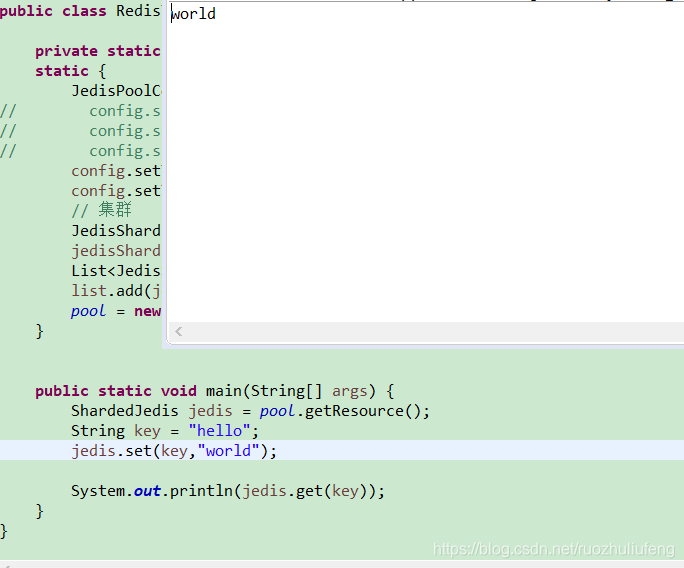Click the 'world' text in the popup
The width and height of the screenshot is (684, 568).
tap(193, 14)
